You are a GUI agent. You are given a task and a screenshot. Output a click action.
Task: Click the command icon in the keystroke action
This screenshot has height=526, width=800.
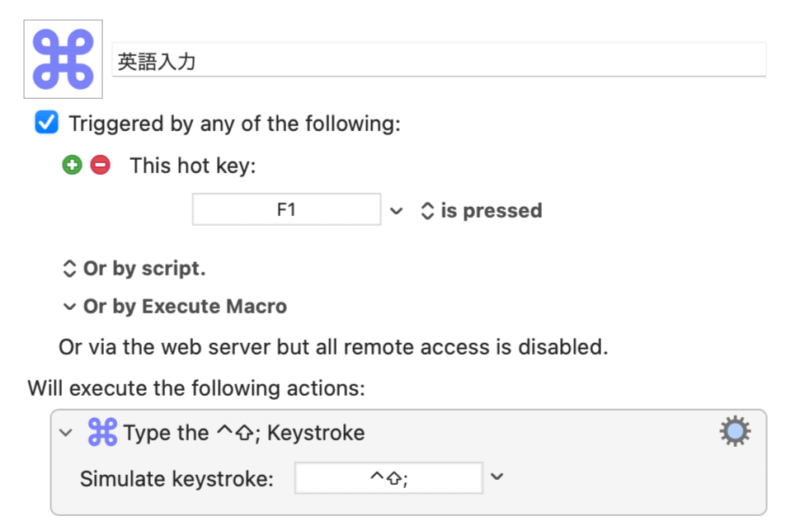pos(102,433)
